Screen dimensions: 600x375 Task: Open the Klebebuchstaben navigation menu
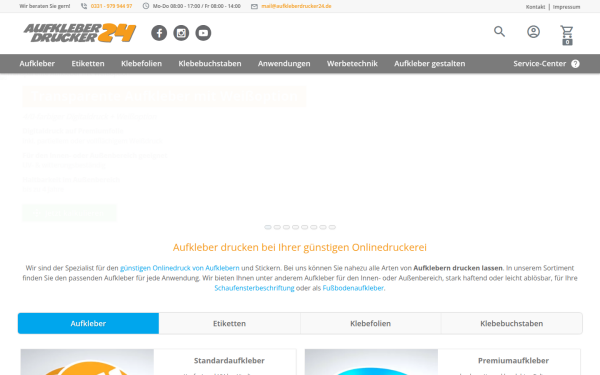210,64
